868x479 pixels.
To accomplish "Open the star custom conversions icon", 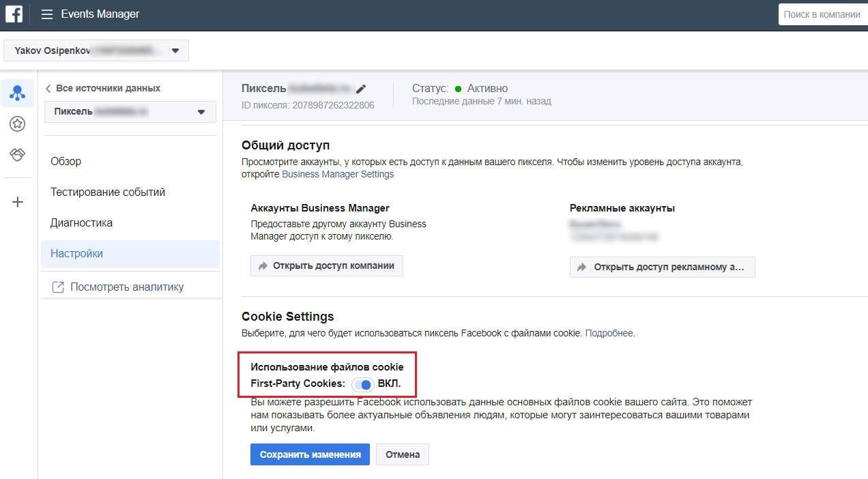I will [x=18, y=124].
